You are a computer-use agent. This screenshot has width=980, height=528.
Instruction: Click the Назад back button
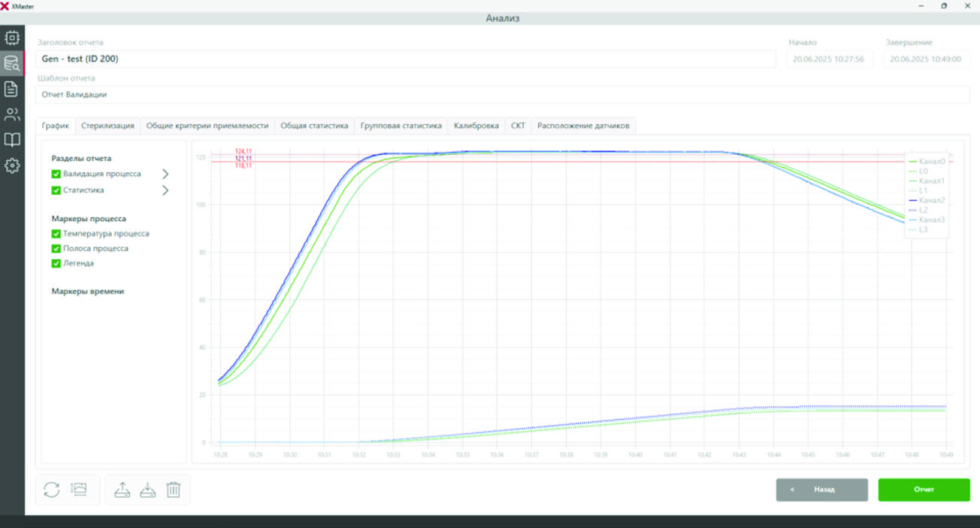pyautogui.click(x=821, y=490)
